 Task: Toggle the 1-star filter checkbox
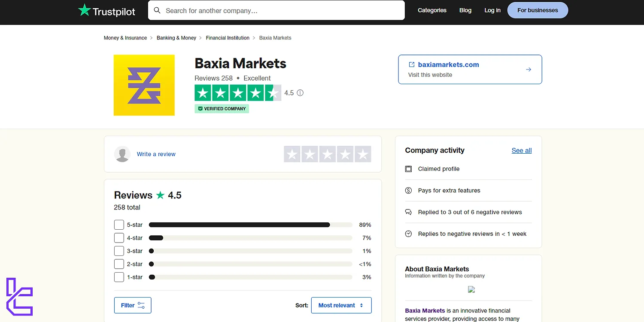(x=119, y=277)
